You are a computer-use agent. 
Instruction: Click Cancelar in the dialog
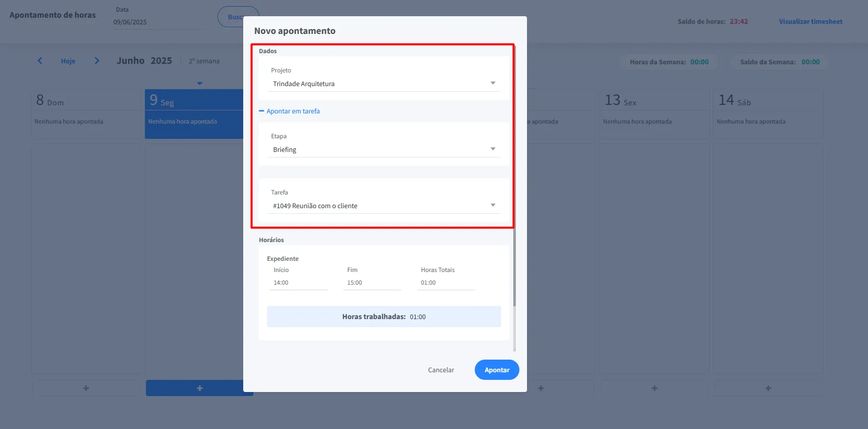(x=441, y=370)
